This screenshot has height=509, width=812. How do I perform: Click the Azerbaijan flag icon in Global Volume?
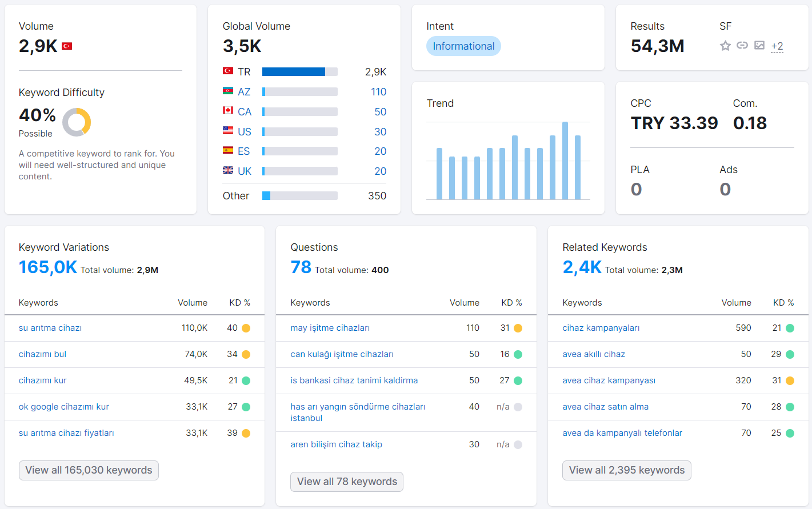(228, 91)
